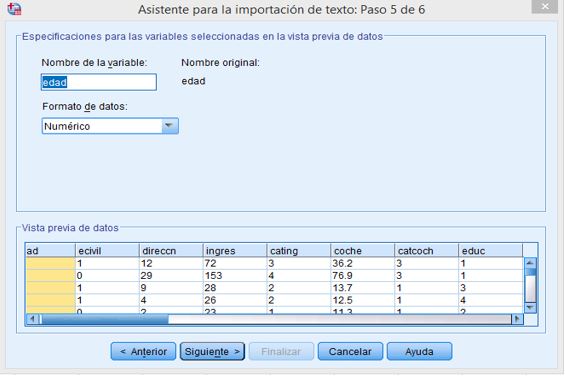Select the ecivil column header

coord(107,251)
